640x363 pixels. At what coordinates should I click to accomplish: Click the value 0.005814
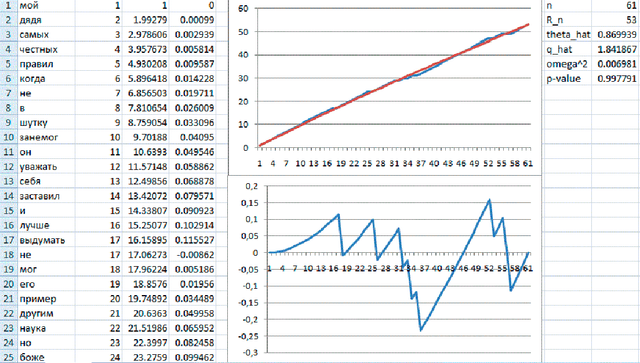click(x=192, y=49)
